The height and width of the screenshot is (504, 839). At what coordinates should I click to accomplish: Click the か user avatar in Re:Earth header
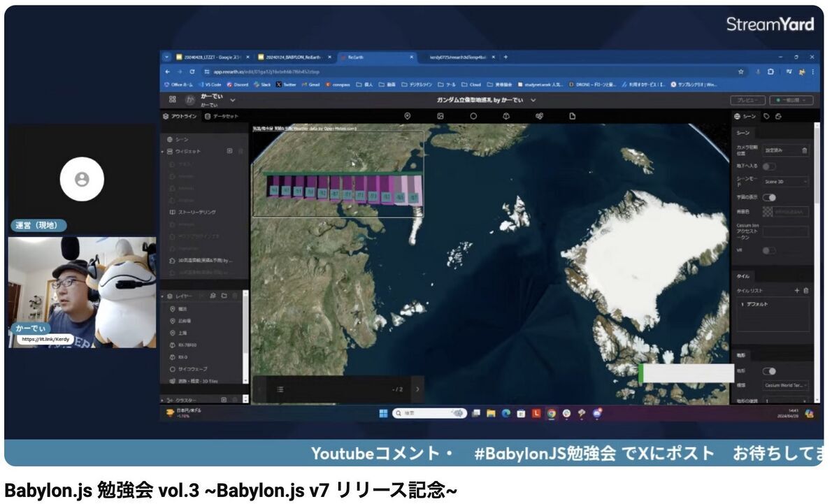pyautogui.click(x=190, y=100)
